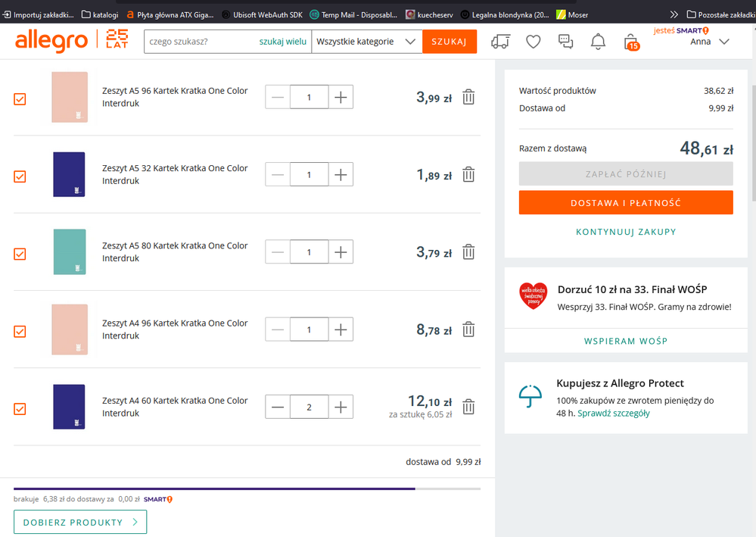Click the WSPIERAM WOŚP button
Viewport: 756px width, 537px height.
click(626, 341)
